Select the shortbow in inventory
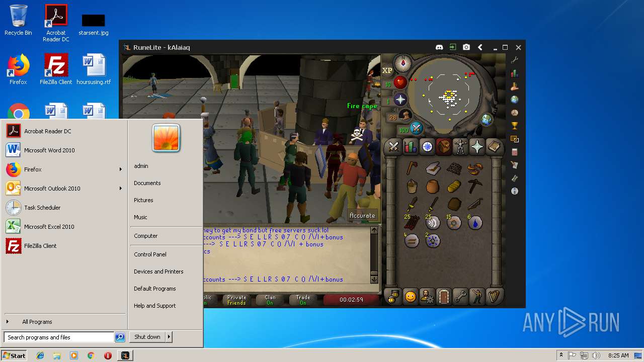644x362 pixels. (475, 204)
